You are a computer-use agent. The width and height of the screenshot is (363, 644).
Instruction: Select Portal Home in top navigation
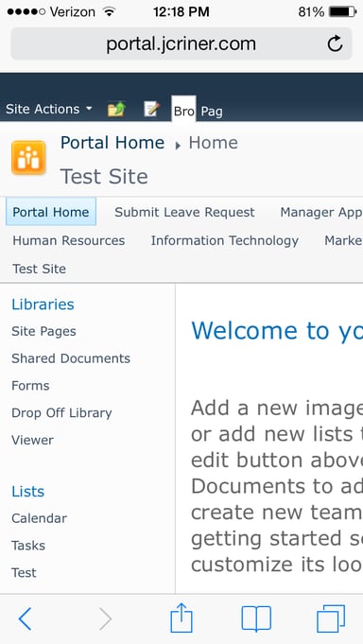pyautogui.click(x=51, y=212)
